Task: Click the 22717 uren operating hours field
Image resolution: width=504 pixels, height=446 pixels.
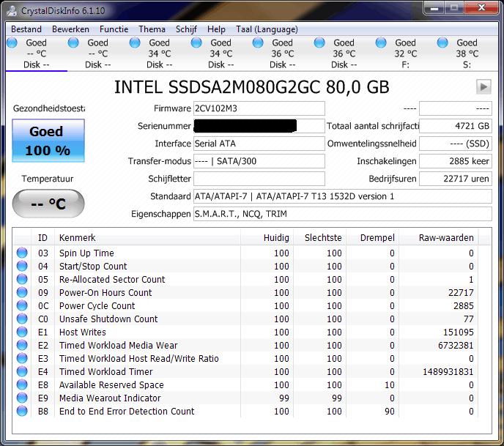Action: (456, 179)
